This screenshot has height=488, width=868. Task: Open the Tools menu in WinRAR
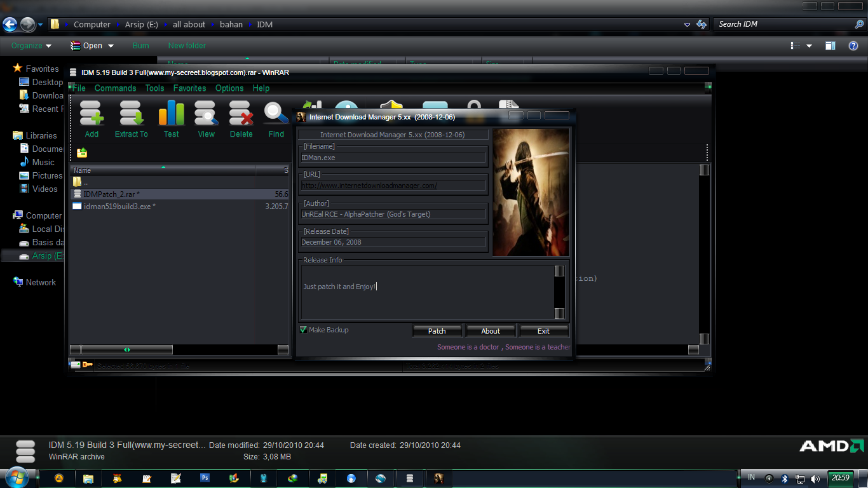154,88
